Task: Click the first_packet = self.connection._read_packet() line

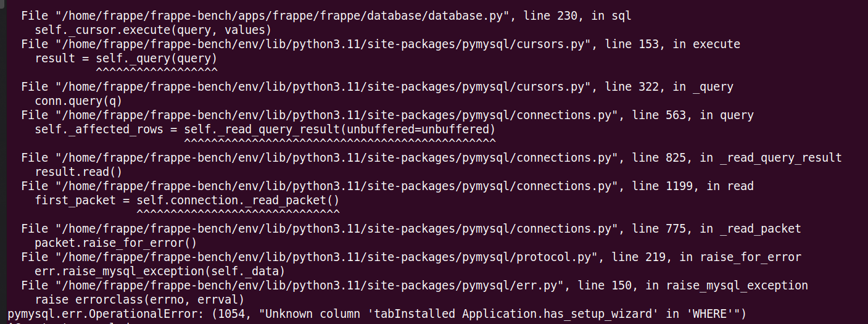Action: pos(187,200)
